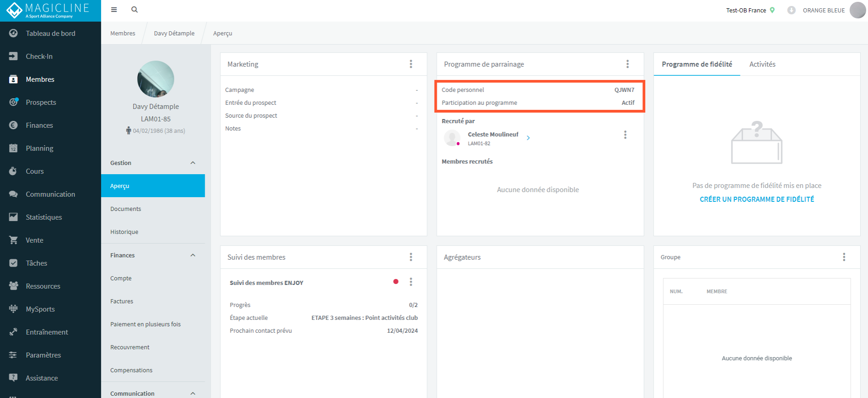The image size is (868, 398).
Task: Click the Communication chat bubbles icon
Action: tap(13, 194)
